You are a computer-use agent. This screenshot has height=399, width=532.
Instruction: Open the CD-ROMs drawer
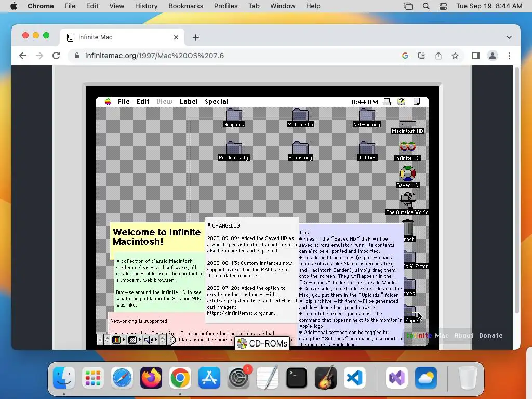262,343
